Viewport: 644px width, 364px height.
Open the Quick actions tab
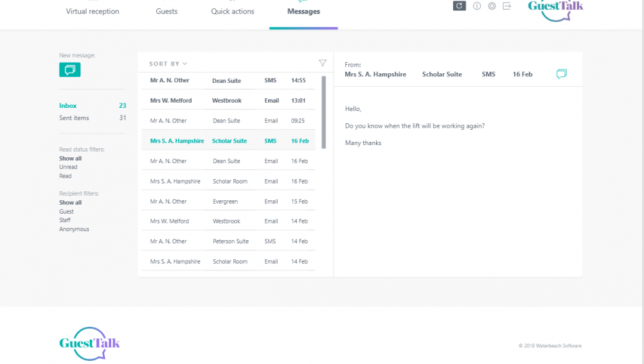point(233,12)
